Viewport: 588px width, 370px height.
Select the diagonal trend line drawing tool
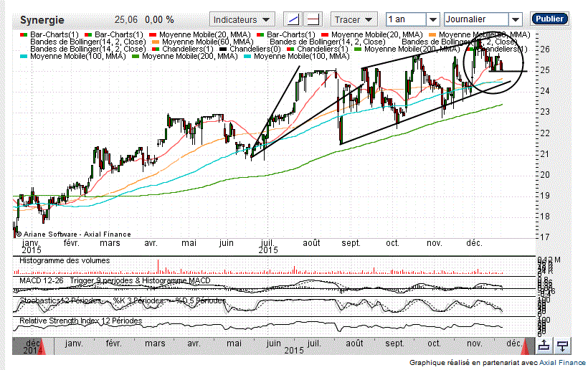pyautogui.click(x=293, y=19)
